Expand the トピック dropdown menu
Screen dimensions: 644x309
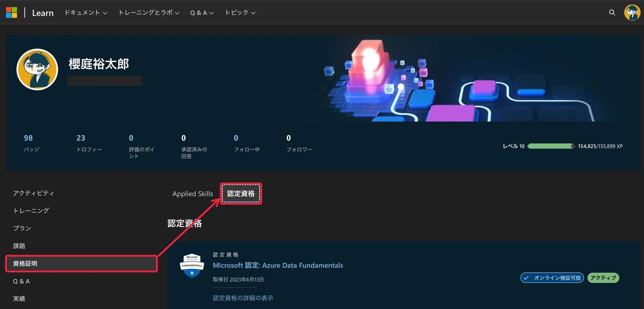(x=240, y=13)
